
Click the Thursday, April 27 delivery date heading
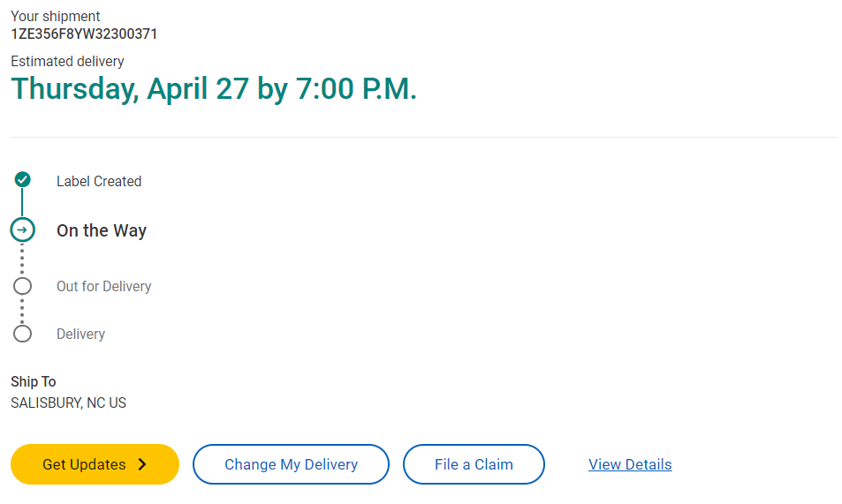213,89
